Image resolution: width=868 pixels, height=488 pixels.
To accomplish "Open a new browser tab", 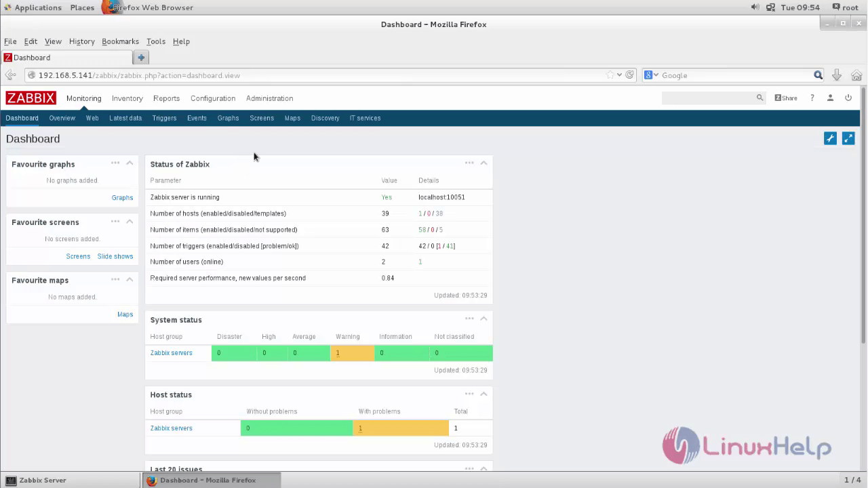I will pyautogui.click(x=141, y=58).
